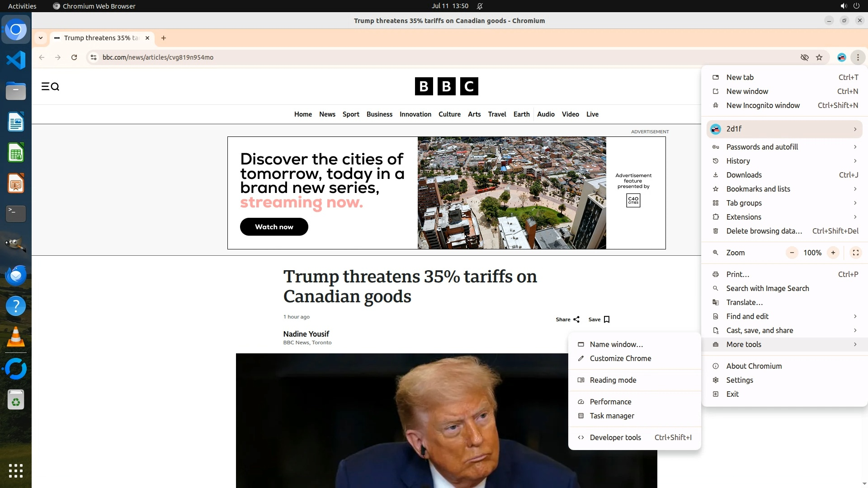
Task: Click the Share icon under the headline
Action: click(x=576, y=319)
